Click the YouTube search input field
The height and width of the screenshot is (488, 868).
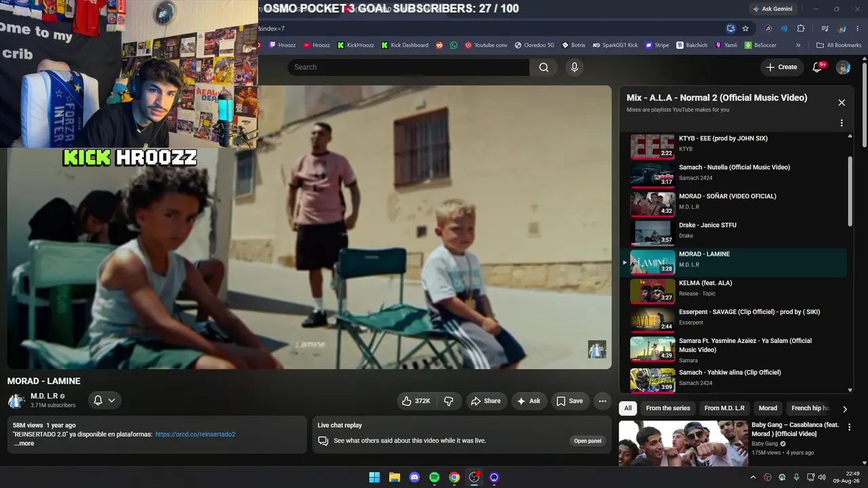point(408,67)
